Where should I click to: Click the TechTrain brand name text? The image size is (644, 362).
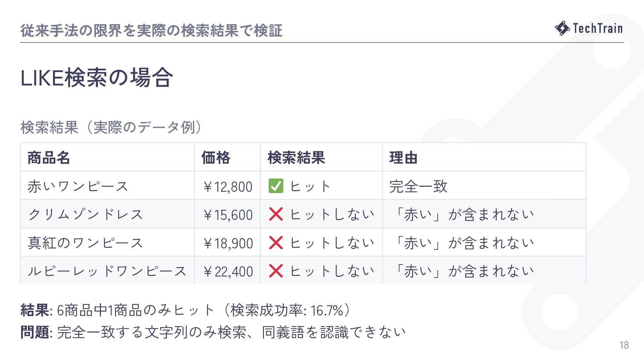click(598, 28)
